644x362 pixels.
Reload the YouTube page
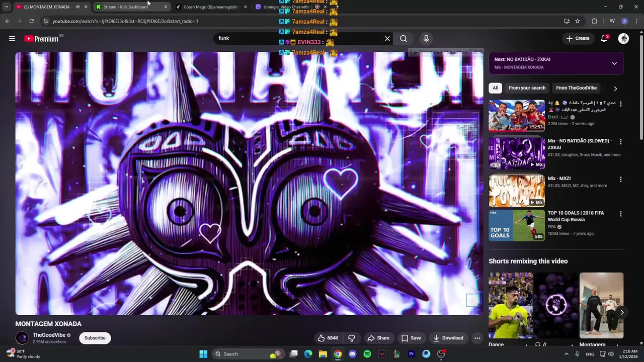point(31,21)
